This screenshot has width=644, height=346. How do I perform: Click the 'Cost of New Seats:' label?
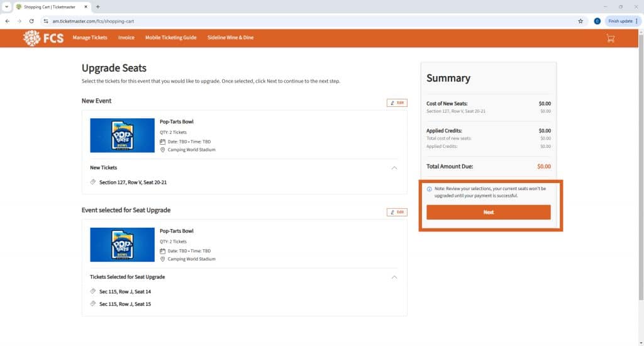click(447, 104)
